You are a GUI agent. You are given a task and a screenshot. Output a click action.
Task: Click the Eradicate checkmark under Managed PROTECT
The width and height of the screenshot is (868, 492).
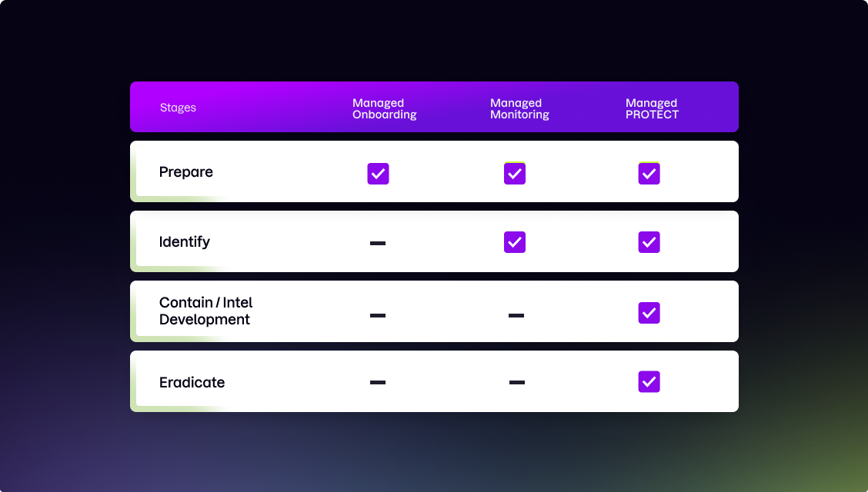(649, 381)
